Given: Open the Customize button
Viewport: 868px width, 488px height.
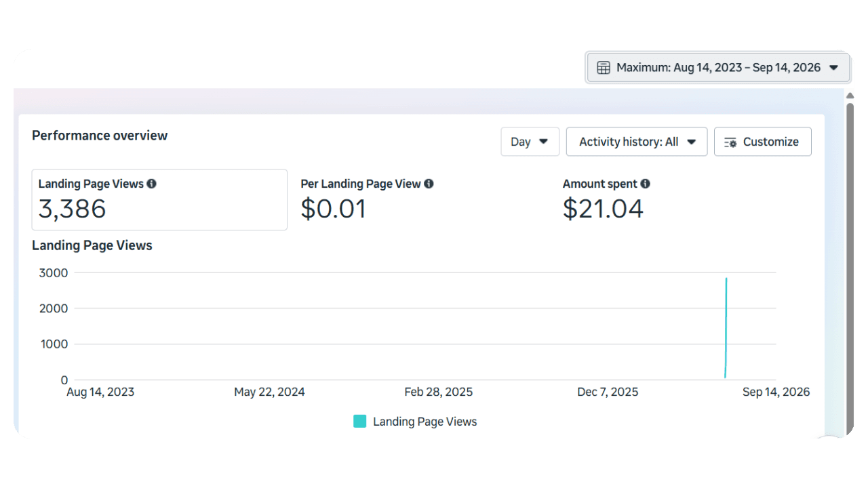Looking at the screenshot, I should [x=762, y=142].
